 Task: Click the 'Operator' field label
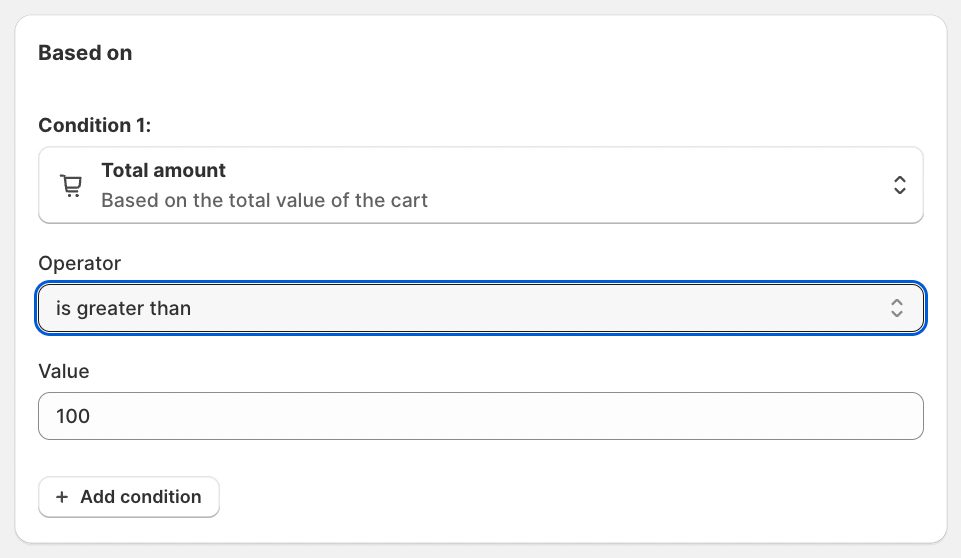click(79, 263)
